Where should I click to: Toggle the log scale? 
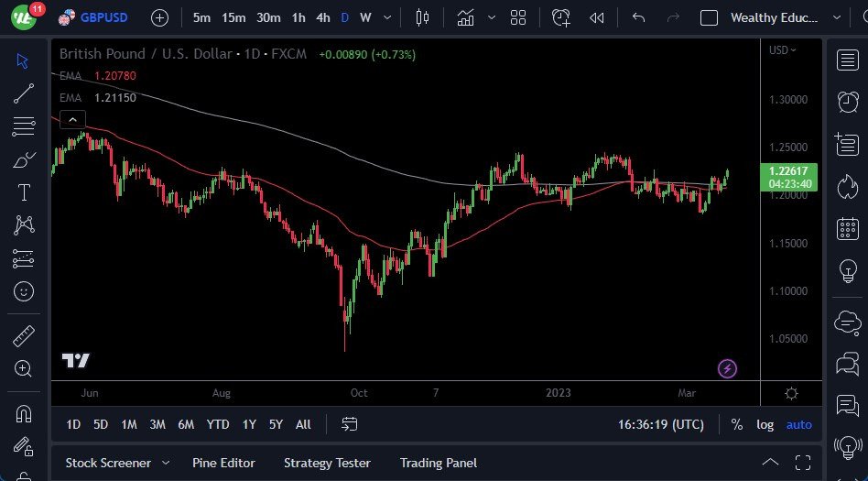[x=765, y=424]
